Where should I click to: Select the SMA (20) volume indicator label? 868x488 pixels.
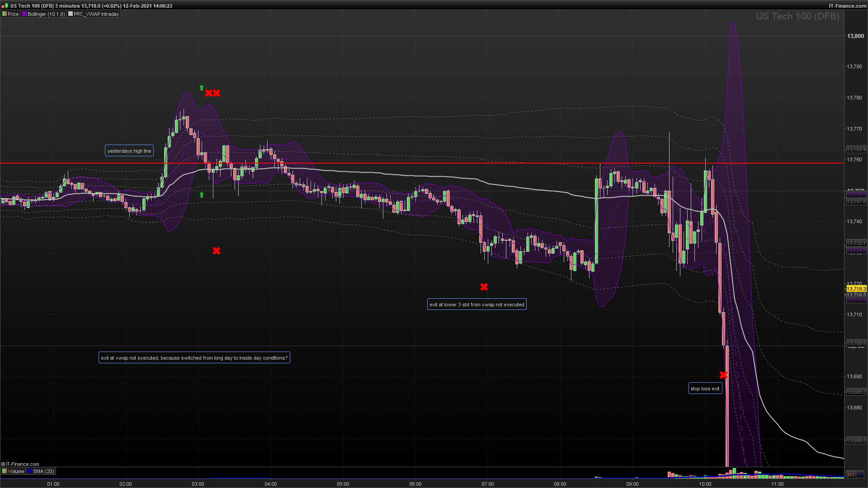43,471
